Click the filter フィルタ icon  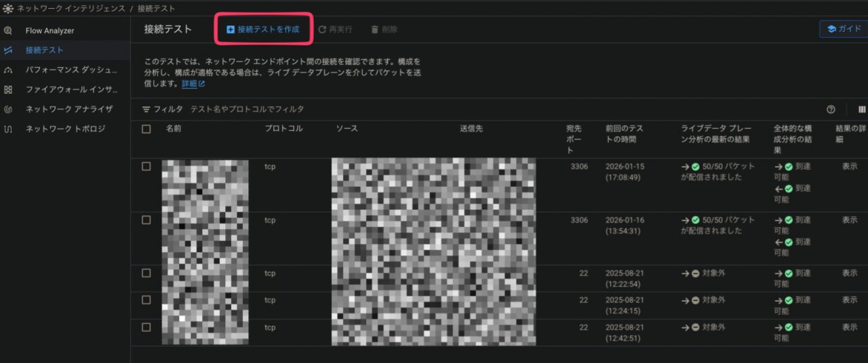point(146,109)
